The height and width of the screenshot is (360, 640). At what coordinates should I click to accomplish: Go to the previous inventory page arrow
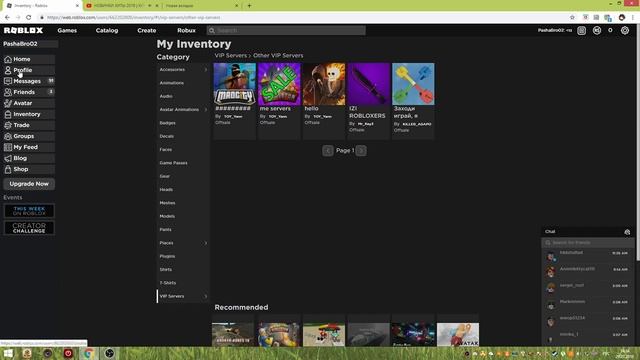328,151
